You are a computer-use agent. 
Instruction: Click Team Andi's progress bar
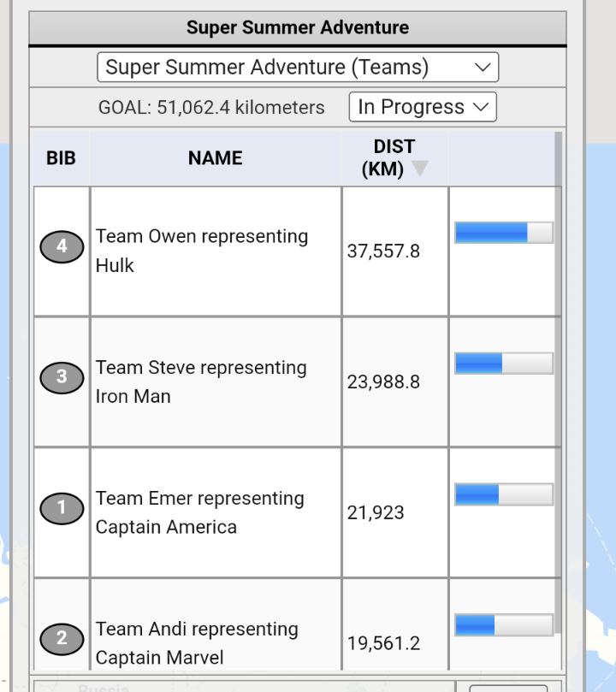click(x=504, y=624)
